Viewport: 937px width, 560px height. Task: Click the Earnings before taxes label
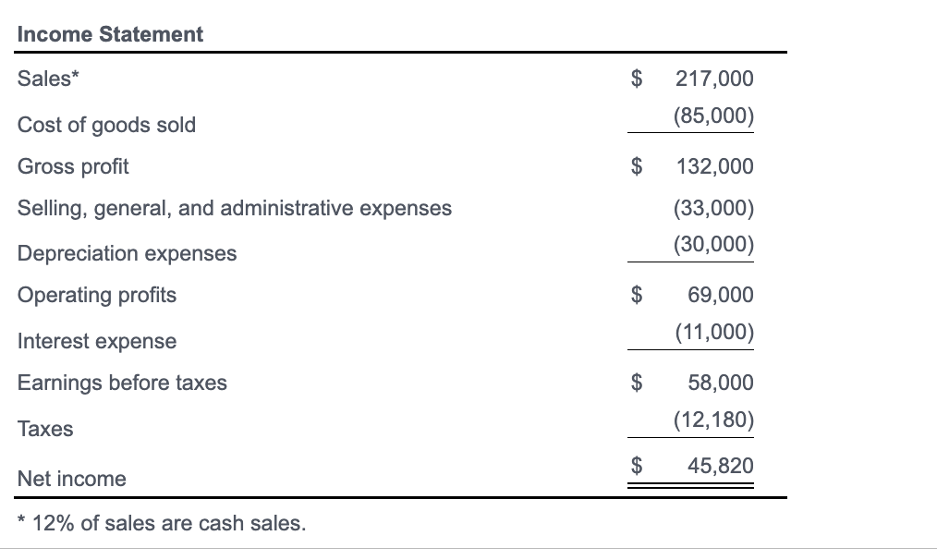[x=122, y=383]
